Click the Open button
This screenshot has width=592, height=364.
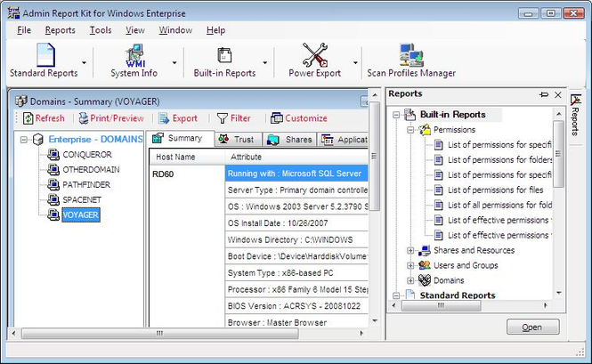tap(532, 327)
